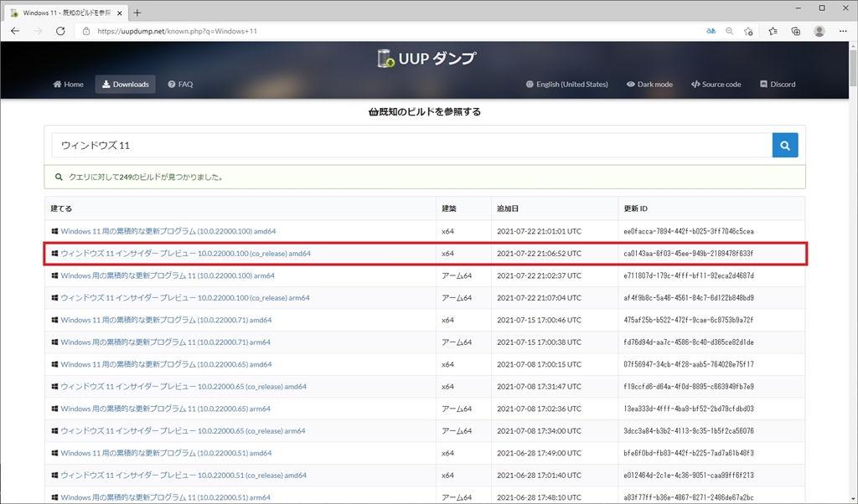This screenshot has width=858, height=504.
Task: Open Insider Preview 10.0.22000.100 (co_release) amd64 link
Action: [x=185, y=254]
